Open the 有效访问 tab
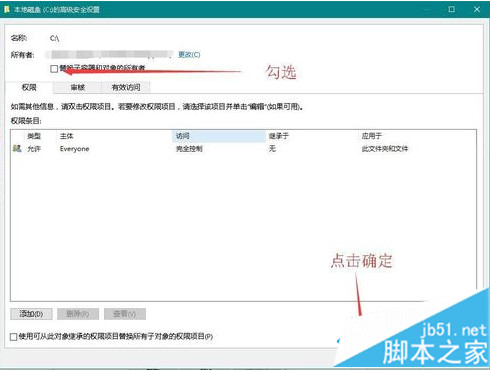490x370 pixels. tap(126, 87)
